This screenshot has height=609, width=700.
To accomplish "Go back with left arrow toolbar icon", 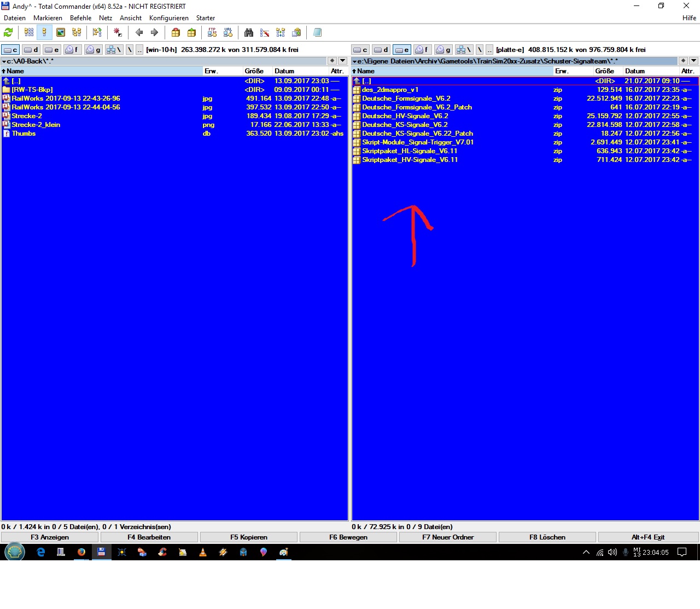I will [x=139, y=33].
